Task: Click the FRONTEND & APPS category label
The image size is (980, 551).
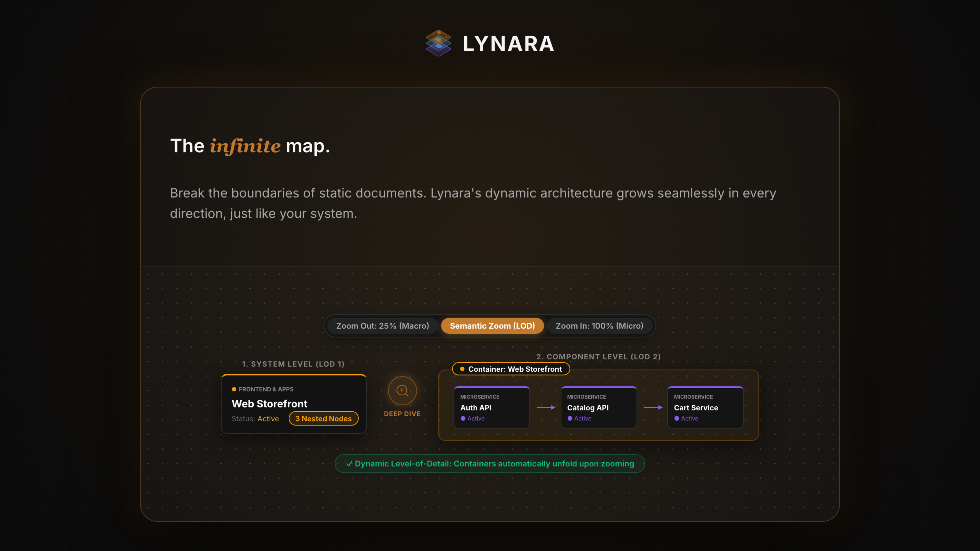Action: pos(266,389)
